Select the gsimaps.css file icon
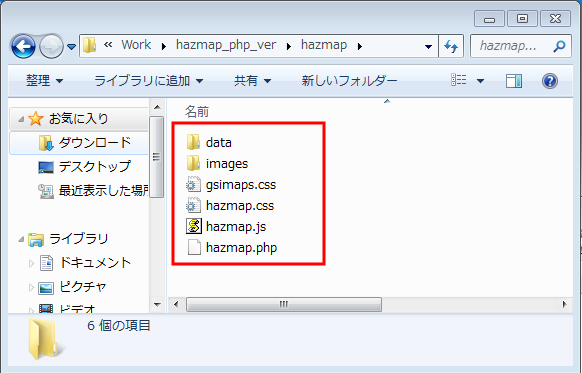 tap(193, 184)
